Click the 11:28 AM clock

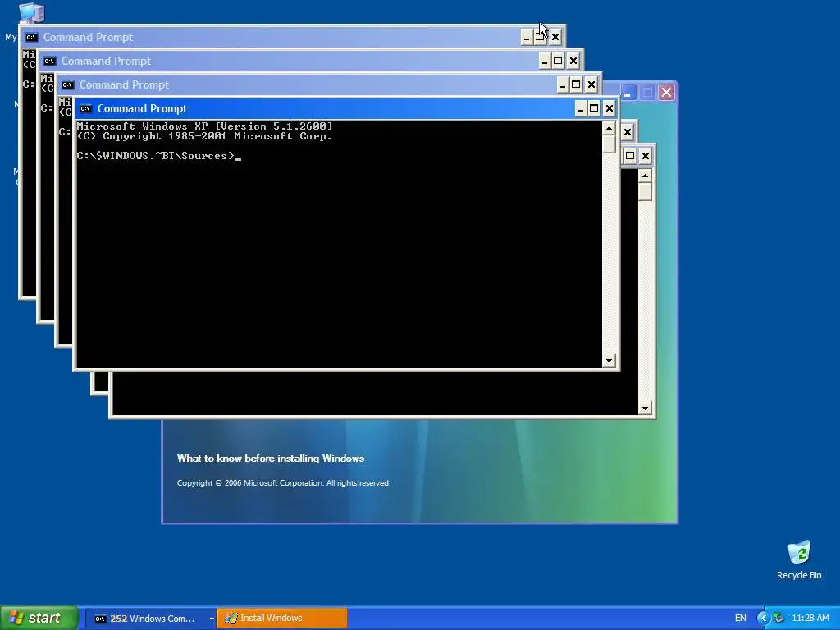point(810,619)
